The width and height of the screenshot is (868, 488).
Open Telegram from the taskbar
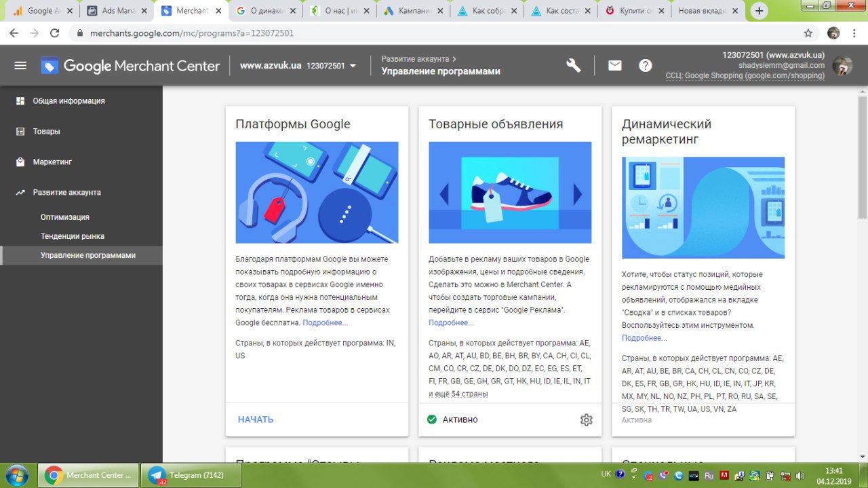(x=191, y=475)
